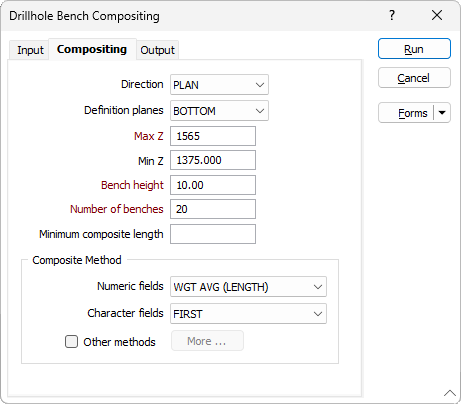
Task: Open the Forms dropdown arrow
Action: coord(442,113)
